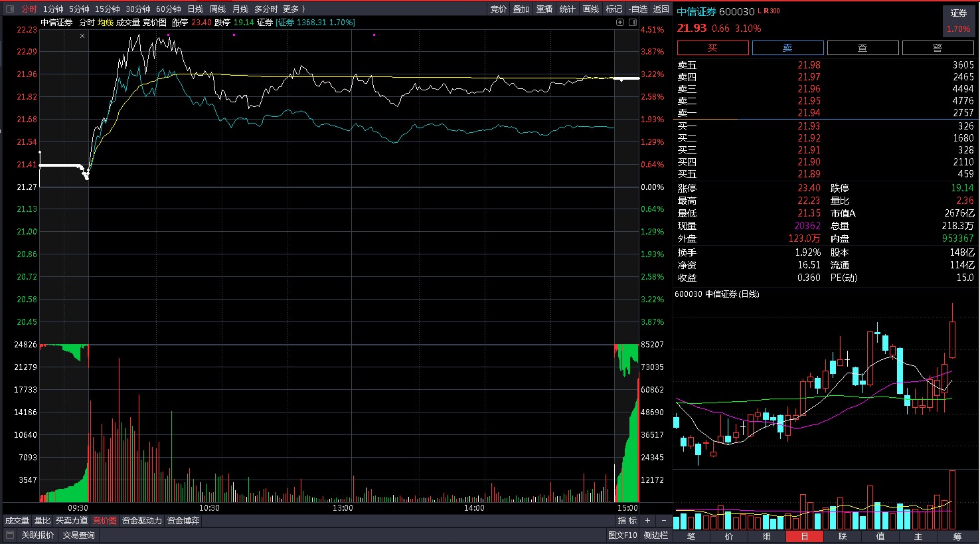Screen dimensions: 980x544
Task: Select the 资金驱动力 indicator tab
Action: click(142, 521)
